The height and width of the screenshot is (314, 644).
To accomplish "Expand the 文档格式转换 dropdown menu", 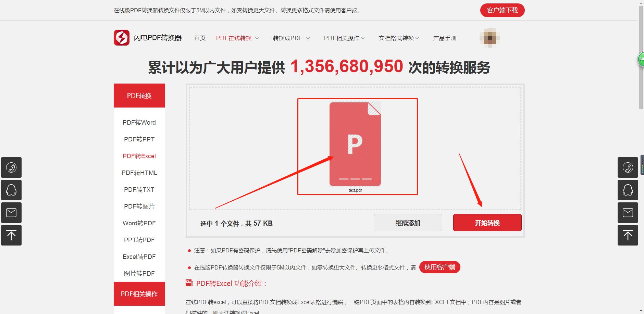I will tap(399, 38).
